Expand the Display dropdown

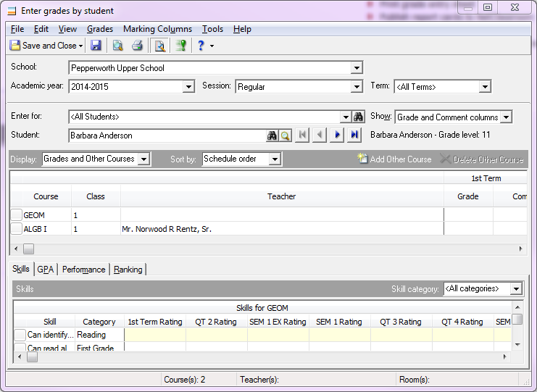143,159
